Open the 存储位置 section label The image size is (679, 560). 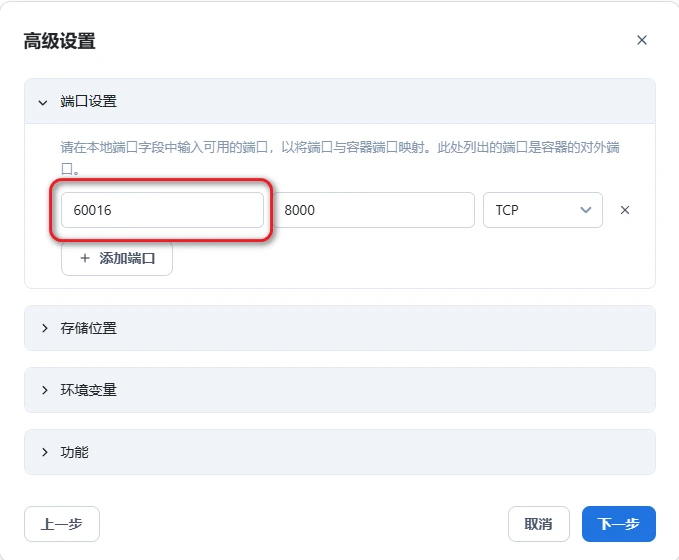coord(88,328)
